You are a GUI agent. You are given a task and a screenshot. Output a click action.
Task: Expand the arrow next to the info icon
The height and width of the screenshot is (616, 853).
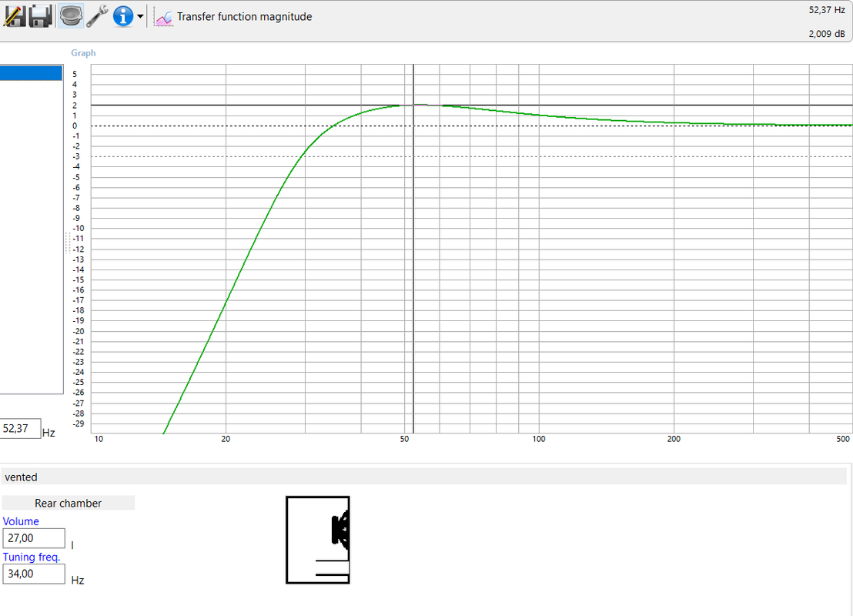pyautogui.click(x=140, y=16)
